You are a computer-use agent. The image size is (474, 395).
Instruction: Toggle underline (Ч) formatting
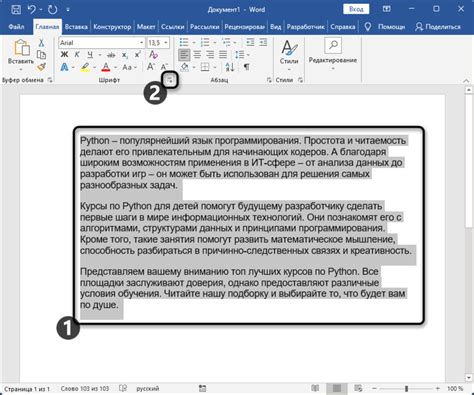tap(90, 55)
